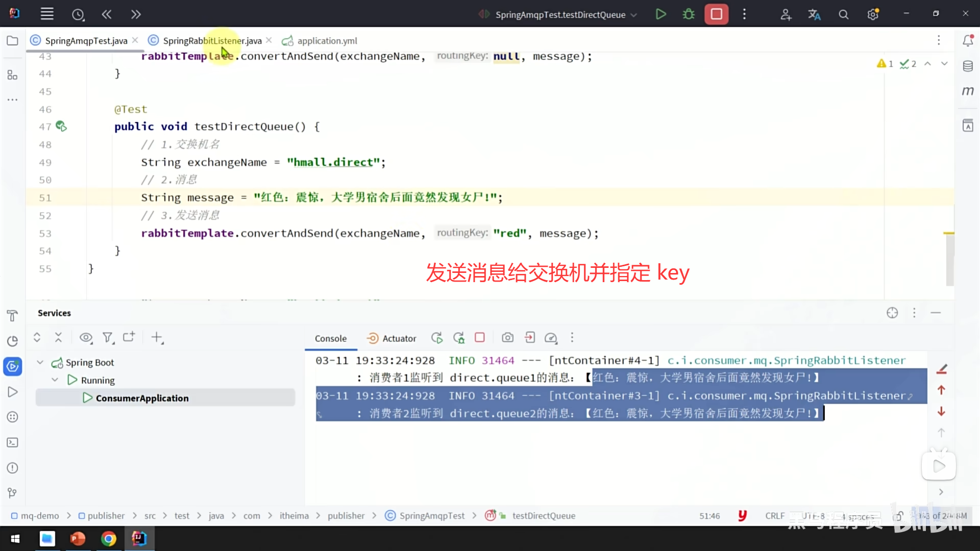980x551 pixels.
Task: Open the Git tool window icon
Action: click(12, 493)
